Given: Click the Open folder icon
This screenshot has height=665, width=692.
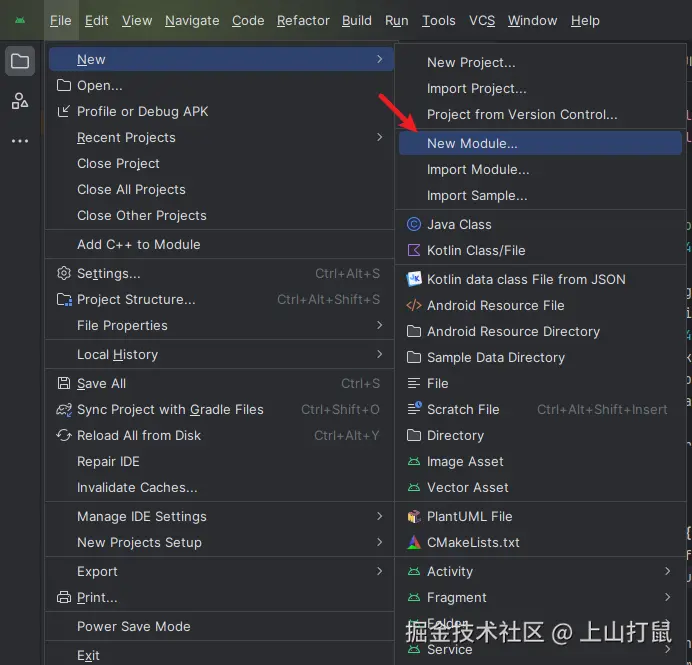Looking at the screenshot, I should (x=64, y=85).
